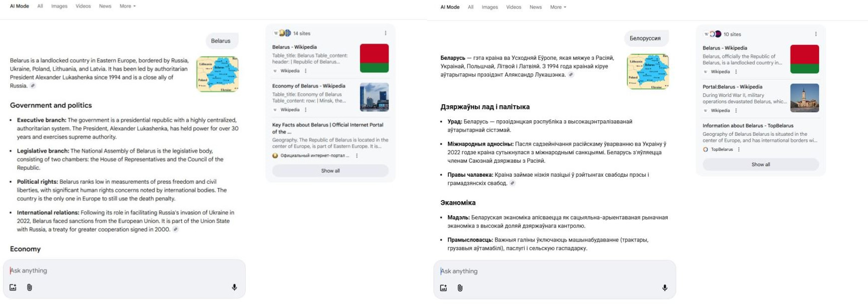
Task: Switch to Images tab in Белоруссия query panel
Action: coord(489,7)
